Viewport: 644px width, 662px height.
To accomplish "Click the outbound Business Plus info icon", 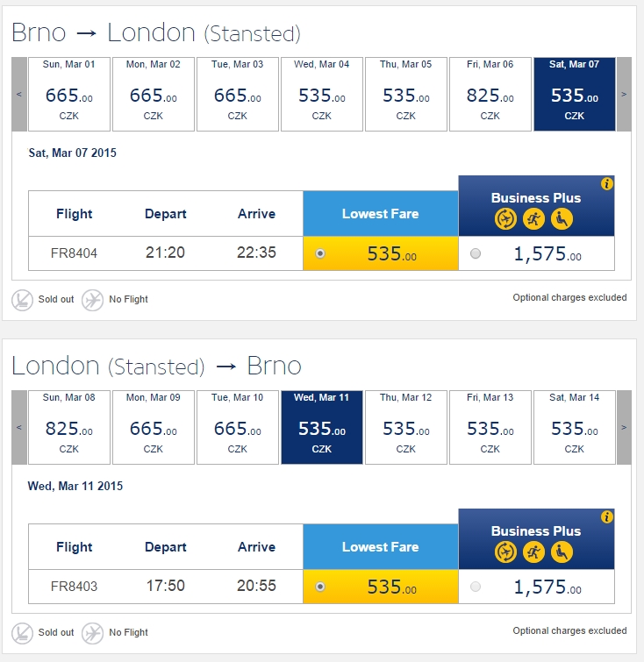I will click(607, 184).
